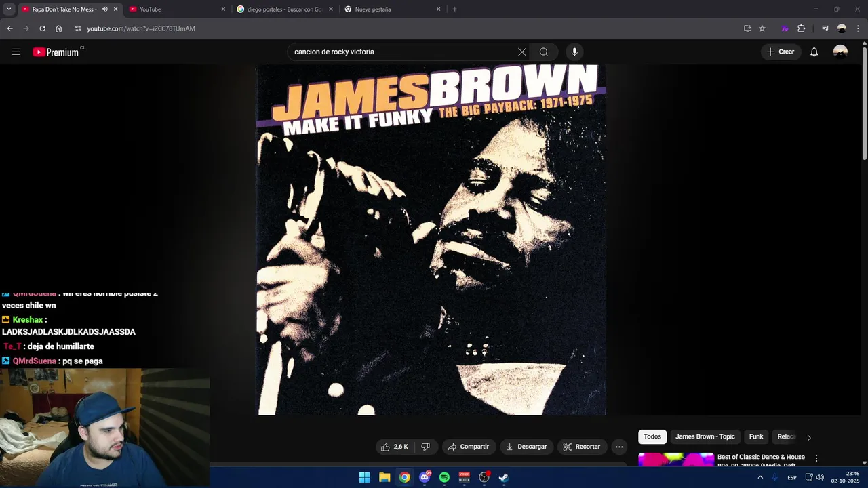The height and width of the screenshot is (488, 868).
Task: Open the Windows Start menu
Action: (364, 477)
